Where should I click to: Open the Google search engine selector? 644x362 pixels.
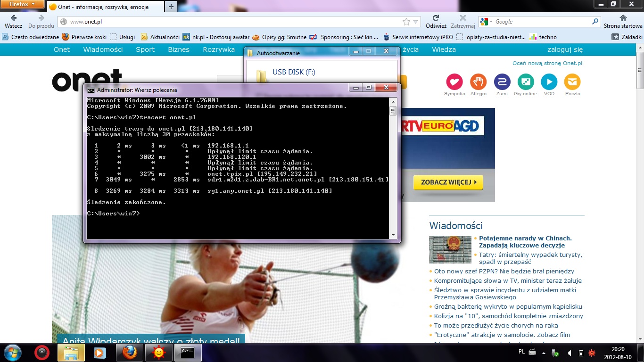point(486,22)
